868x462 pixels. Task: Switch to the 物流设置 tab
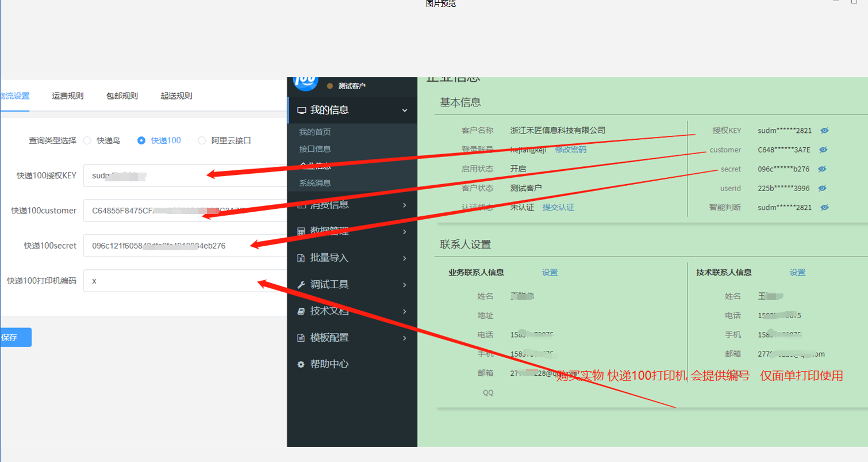click(14, 96)
